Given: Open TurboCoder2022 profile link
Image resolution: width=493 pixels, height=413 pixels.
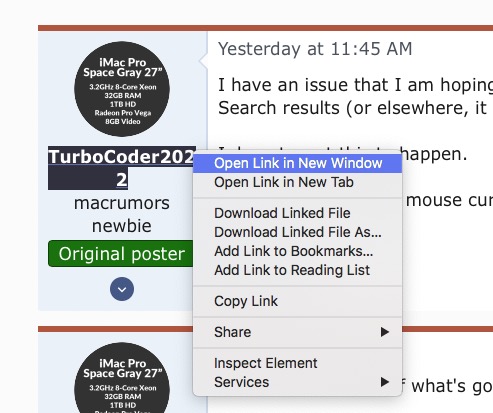Looking at the screenshot, I should tap(122, 168).
